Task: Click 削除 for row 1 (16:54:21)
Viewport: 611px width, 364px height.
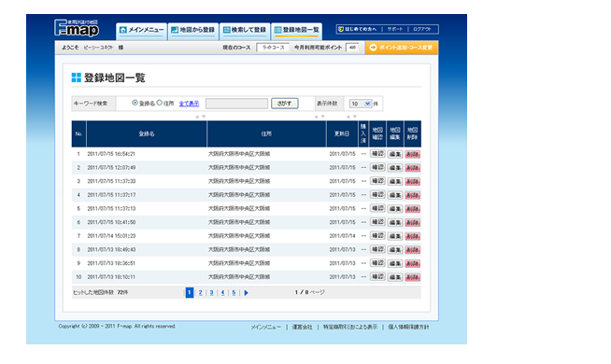Action: 413,154
